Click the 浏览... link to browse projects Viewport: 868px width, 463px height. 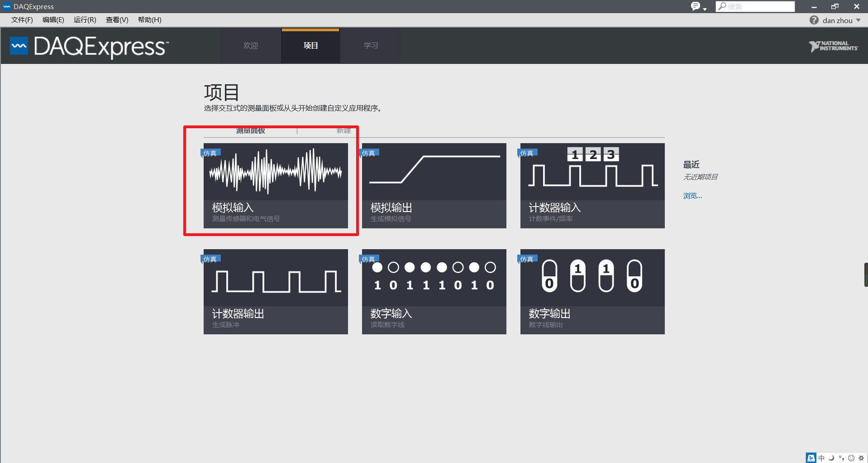(x=692, y=195)
